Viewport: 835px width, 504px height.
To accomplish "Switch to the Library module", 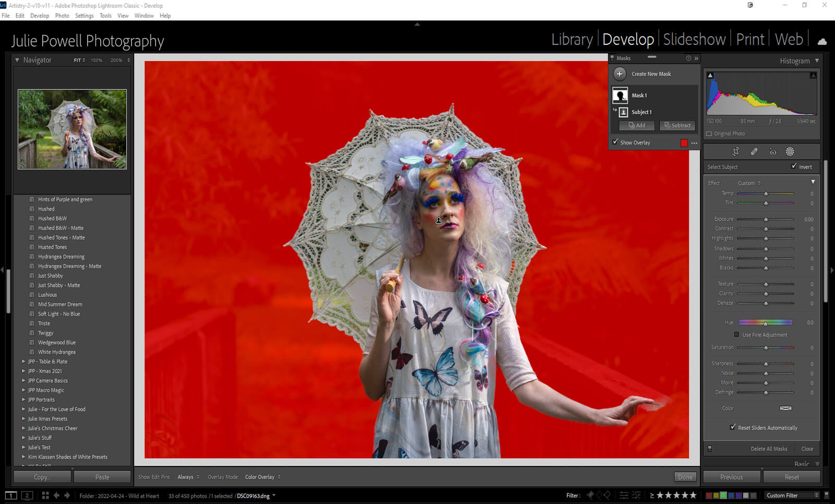I will coord(571,40).
